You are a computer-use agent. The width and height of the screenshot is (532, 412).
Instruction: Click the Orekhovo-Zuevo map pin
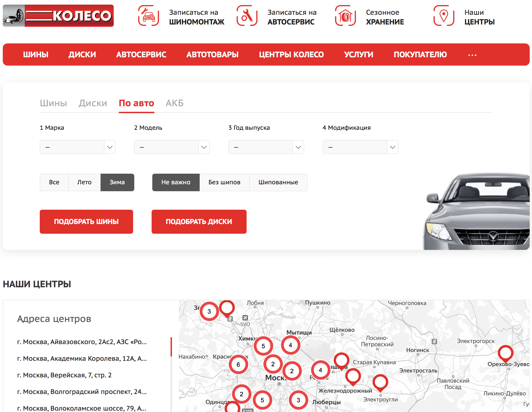[505, 353]
